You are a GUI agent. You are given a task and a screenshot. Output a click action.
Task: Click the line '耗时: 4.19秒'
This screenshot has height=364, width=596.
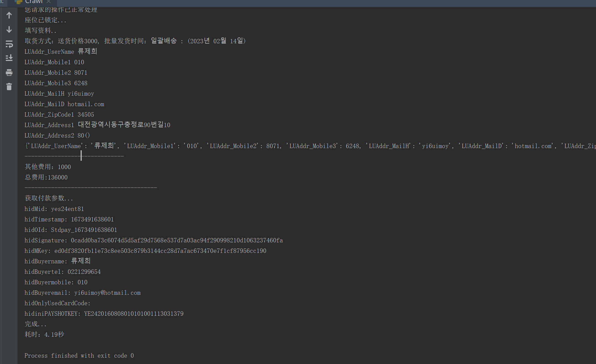44,334
